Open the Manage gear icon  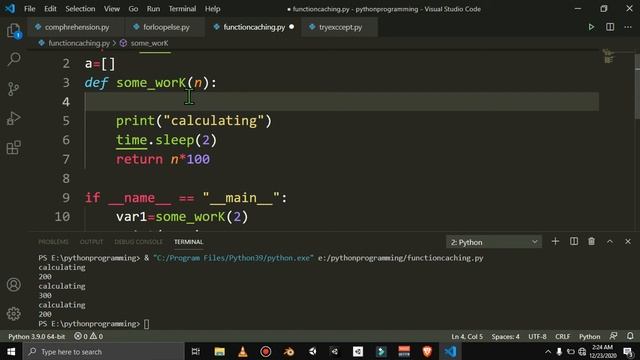pyautogui.click(x=13, y=313)
